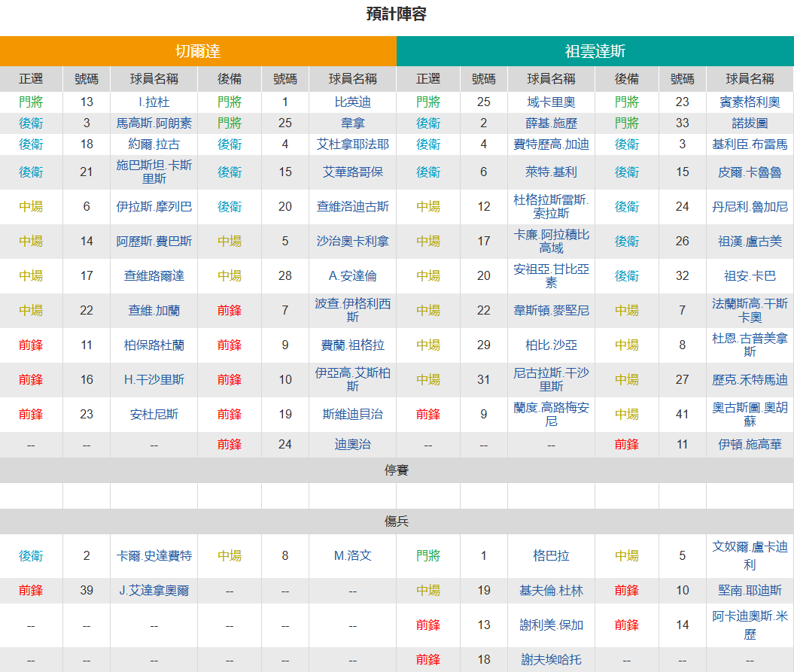Image resolution: width=794 pixels, height=672 pixels.
Task: Open player H.干沙里斯
Action: (154, 379)
